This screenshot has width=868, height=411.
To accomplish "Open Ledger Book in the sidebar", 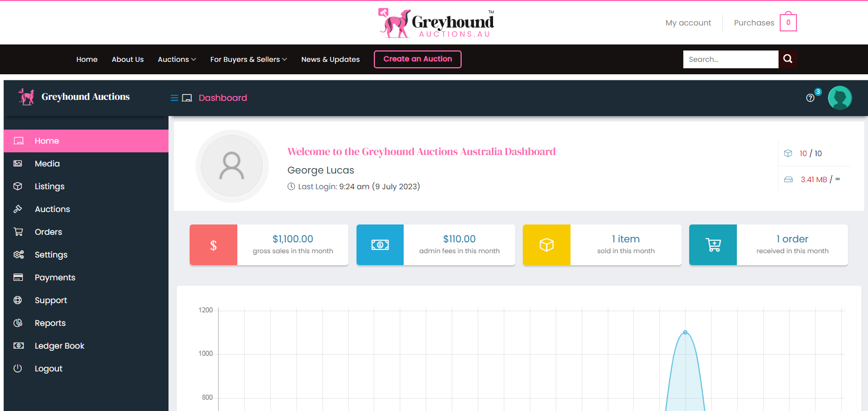I will point(86,346).
